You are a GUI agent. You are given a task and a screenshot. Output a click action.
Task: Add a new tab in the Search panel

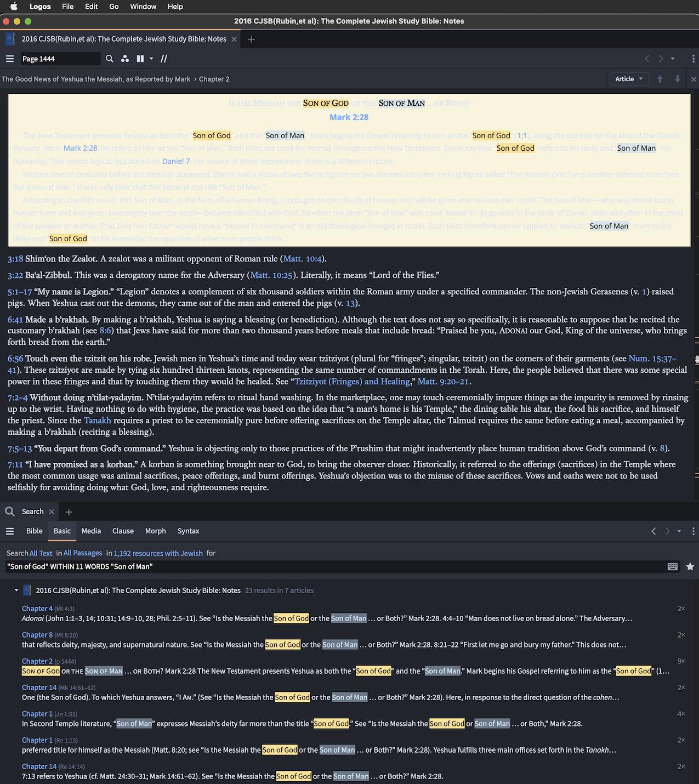[69, 512]
